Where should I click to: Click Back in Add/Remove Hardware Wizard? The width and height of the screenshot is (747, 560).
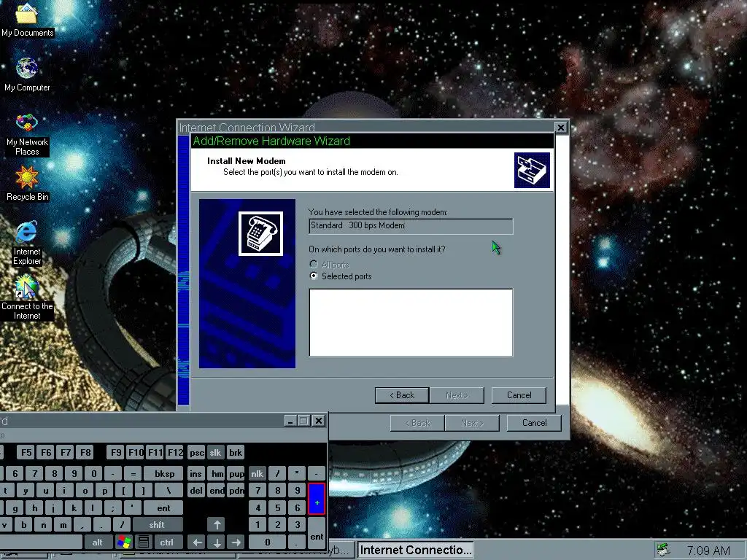[x=402, y=395]
